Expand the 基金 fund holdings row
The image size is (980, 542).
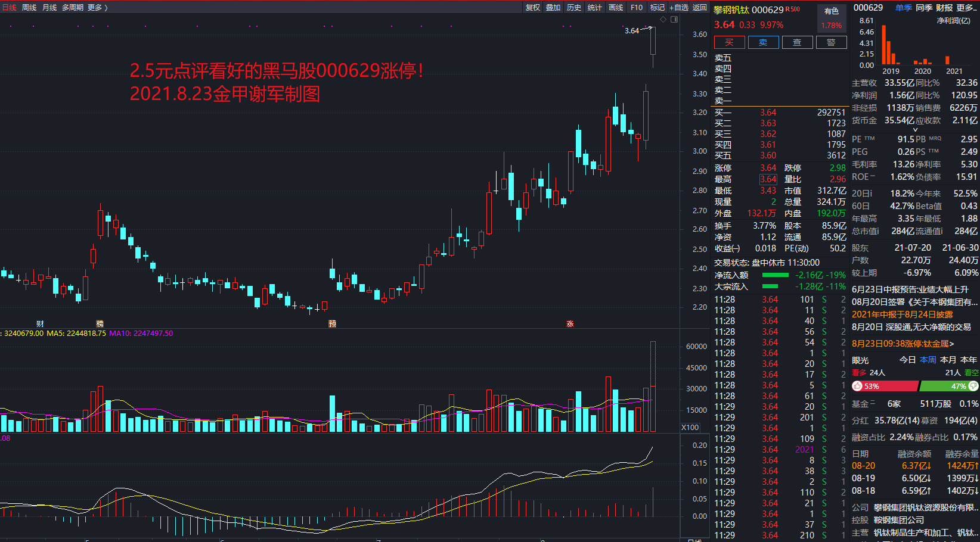point(915,404)
